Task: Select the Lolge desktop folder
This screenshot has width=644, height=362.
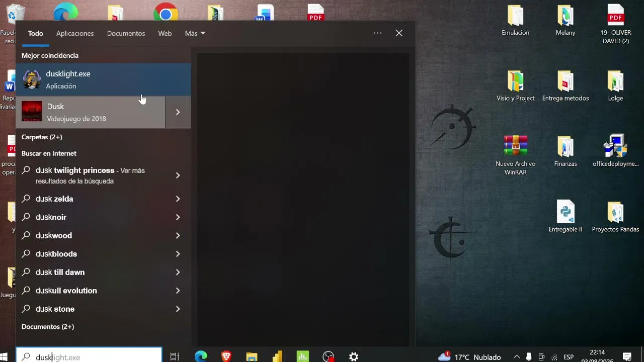Action: pos(615,86)
